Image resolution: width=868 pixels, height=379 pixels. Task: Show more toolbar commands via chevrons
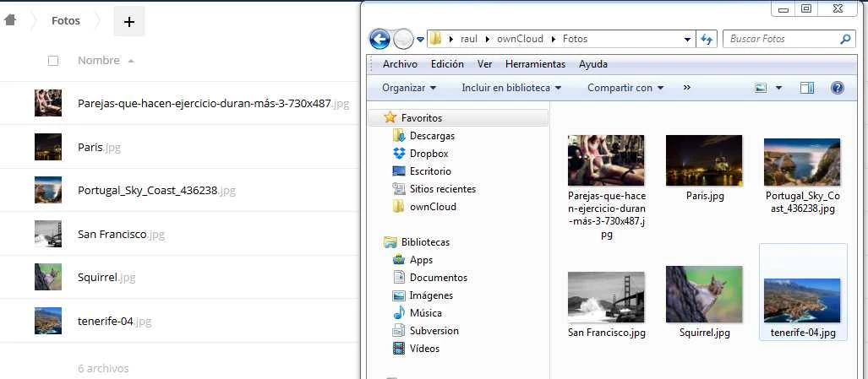687,87
